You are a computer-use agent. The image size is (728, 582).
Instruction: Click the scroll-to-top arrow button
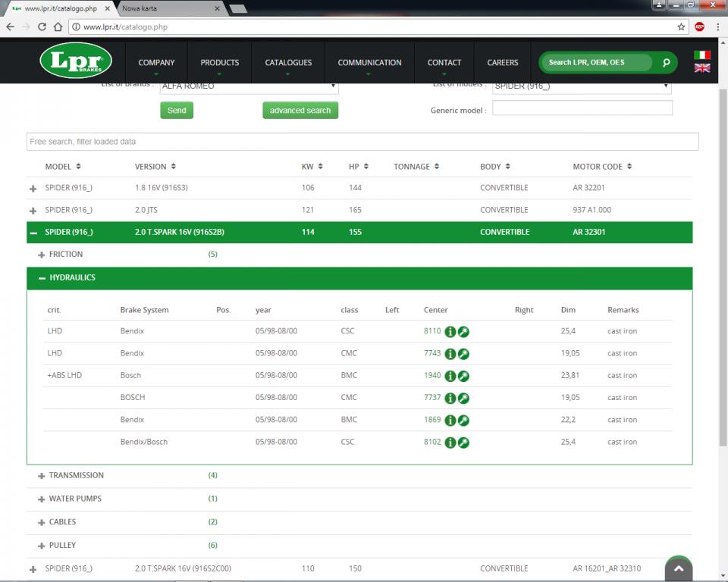click(x=678, y=568)
